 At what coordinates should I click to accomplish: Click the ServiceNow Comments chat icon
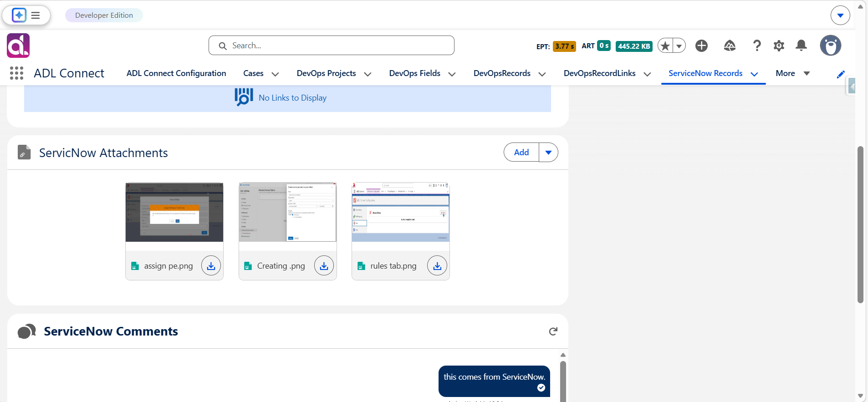tap(27, 331)
